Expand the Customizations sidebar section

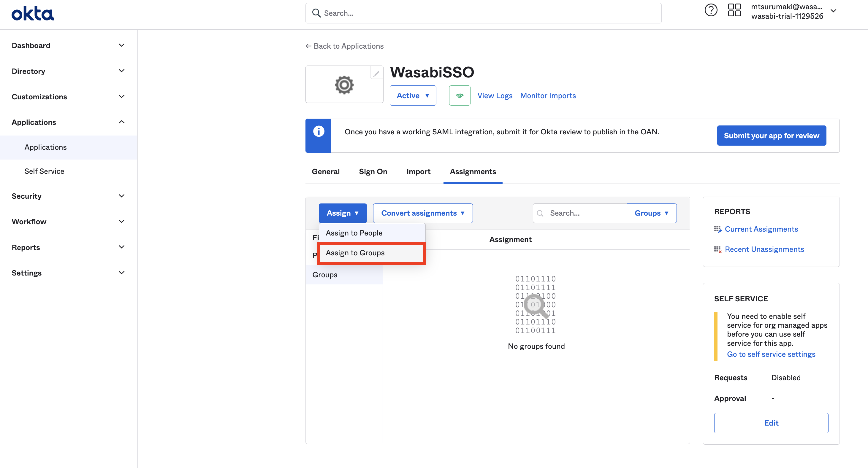point(122,97)
